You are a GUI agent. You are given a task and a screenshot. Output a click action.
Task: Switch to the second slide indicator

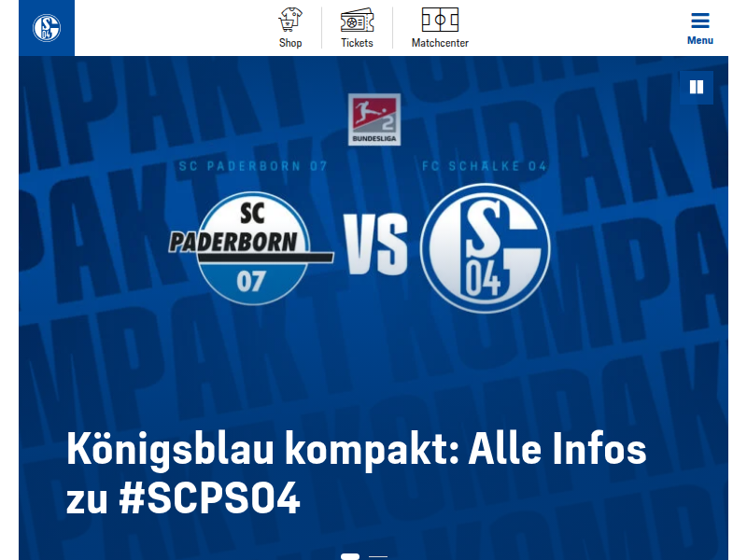click(378, 556)
